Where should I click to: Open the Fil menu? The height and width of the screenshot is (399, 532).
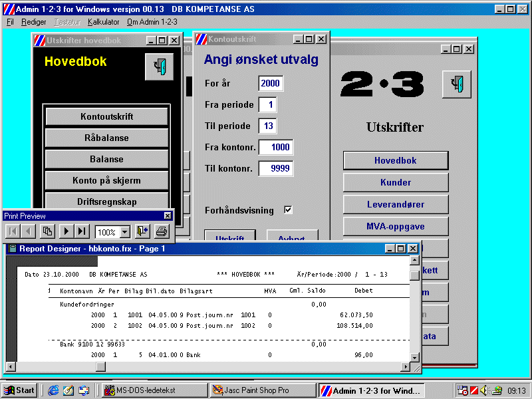pyautogui.click(x=10, y=22)
